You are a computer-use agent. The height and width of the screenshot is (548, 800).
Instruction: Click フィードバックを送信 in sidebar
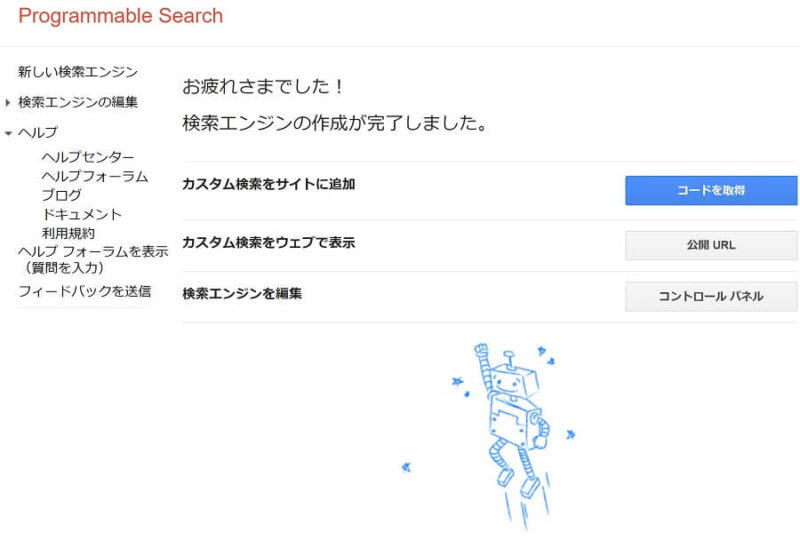[x=84, y=291]
